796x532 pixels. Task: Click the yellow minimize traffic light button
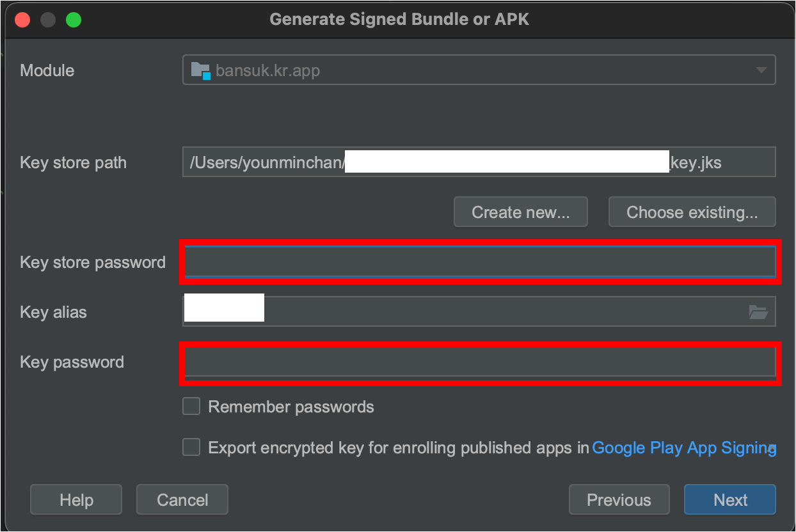click(47, 20)
